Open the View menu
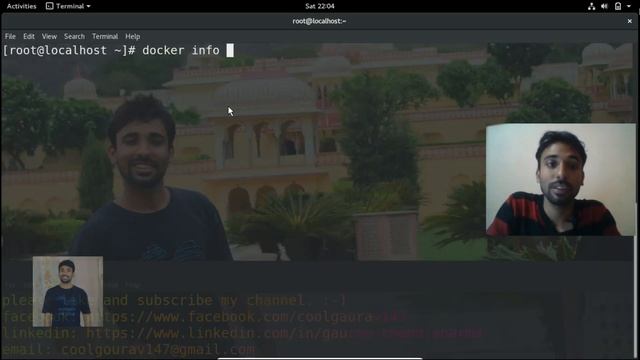This screenshot has height=360, width=640. [49, 36]
